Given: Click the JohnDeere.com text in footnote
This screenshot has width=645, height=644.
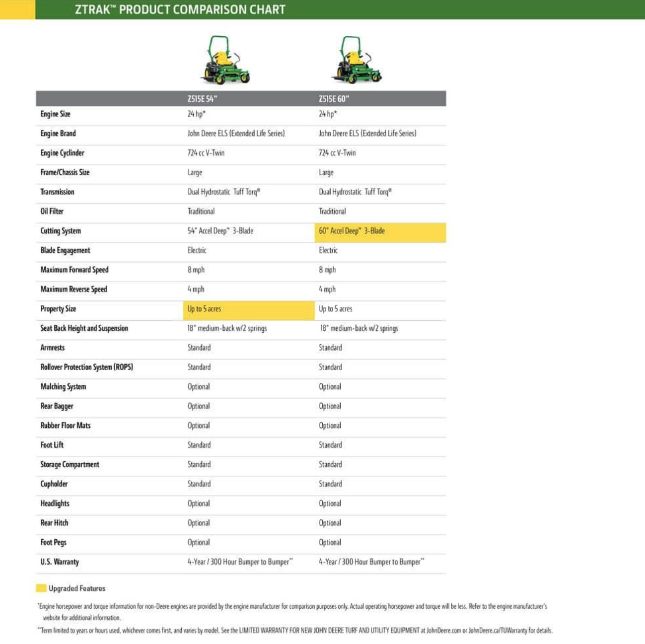Looking at the screenshot, I should click(443, 631).
